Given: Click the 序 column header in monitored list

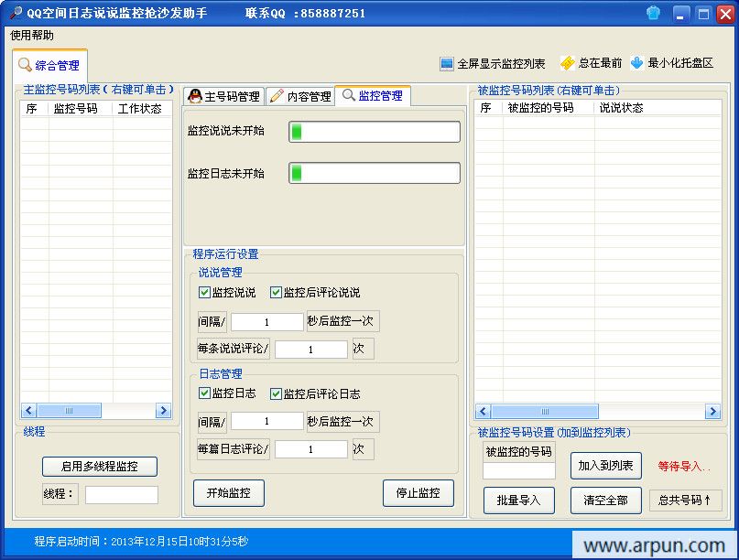Looking at the screenshot, I should coord(489,108).
